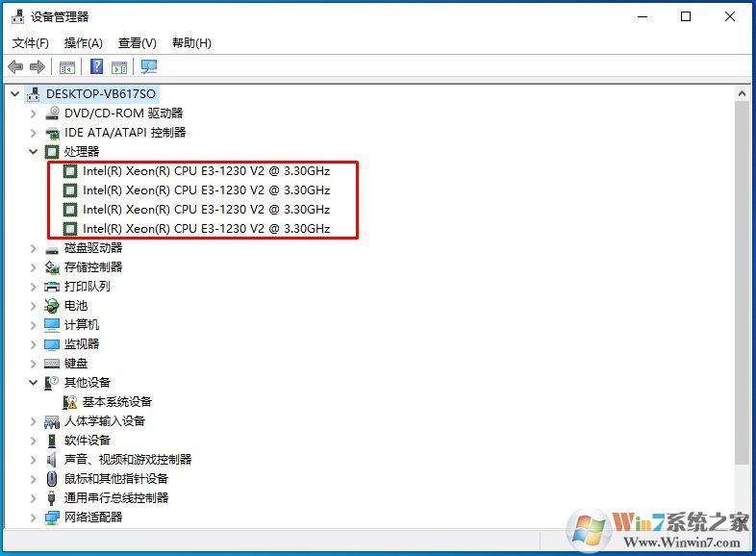Click the 软件设备 icon

click(x=52, y=441)
